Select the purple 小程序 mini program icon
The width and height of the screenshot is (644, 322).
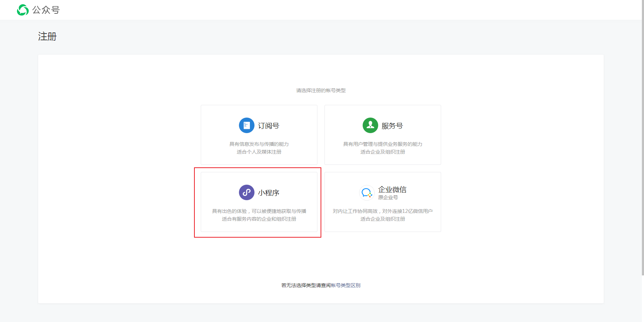point(247,192)
